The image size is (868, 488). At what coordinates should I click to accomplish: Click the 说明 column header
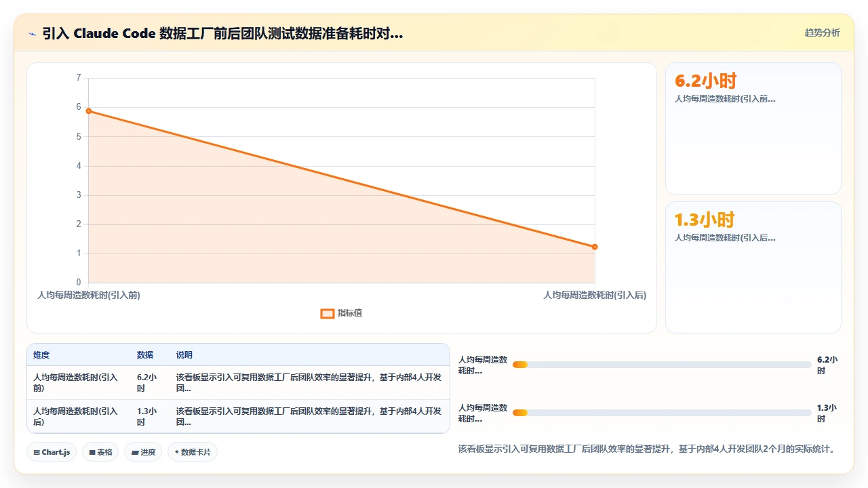tap(184, 354)
